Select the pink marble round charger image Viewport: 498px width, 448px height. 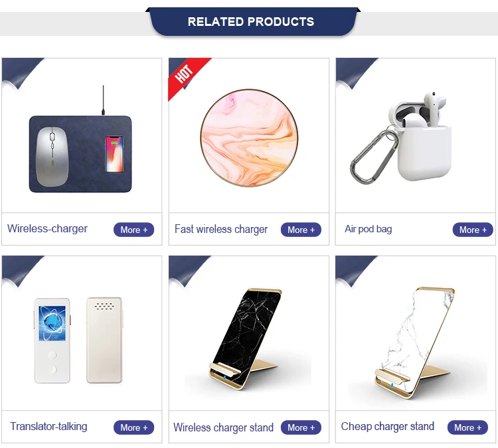(249, 137)
